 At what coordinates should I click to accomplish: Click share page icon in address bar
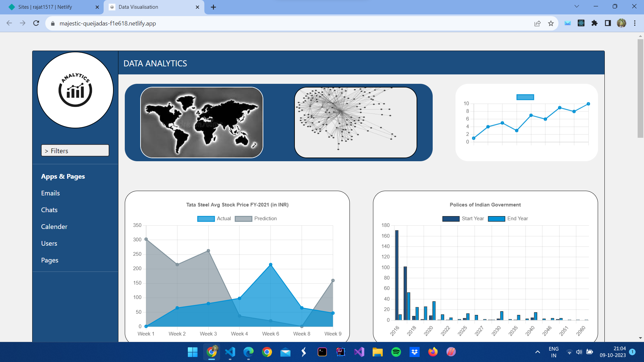point(537,23)
